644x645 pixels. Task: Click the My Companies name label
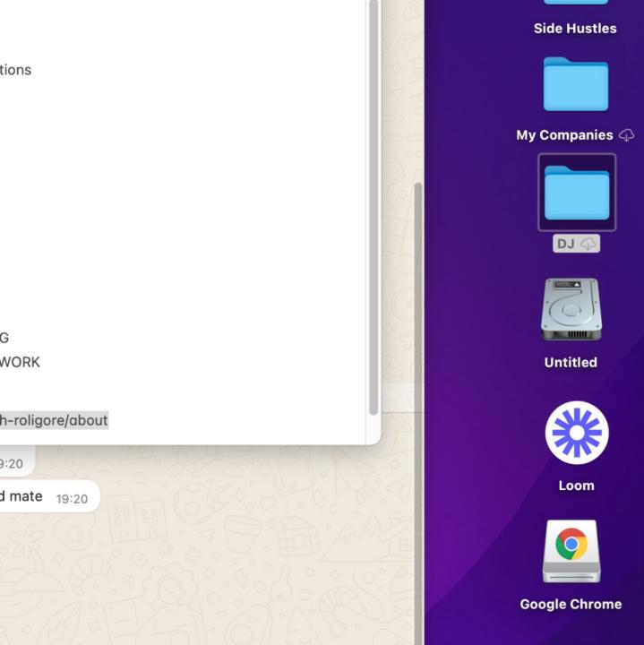click(x=564, y=135)
